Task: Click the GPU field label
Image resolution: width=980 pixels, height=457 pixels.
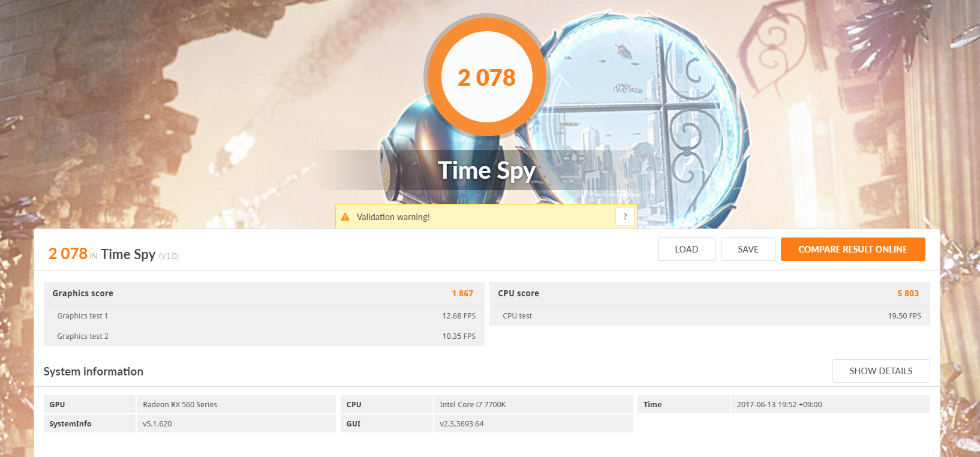Action: pos(57,405)
